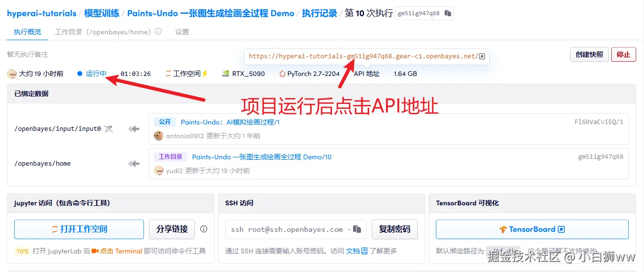The image size is (644, 272).
Task: Click the 文档 document icon
Action: click(x=364, y=251)
